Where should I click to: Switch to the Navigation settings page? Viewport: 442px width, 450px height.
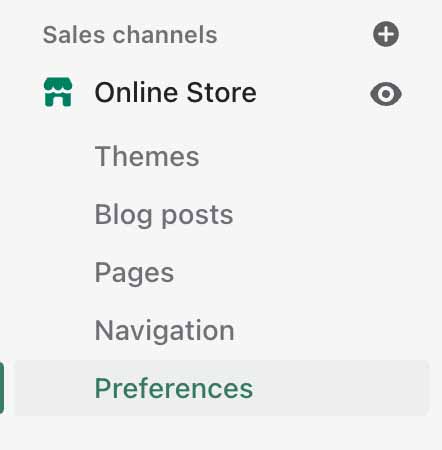165,331
